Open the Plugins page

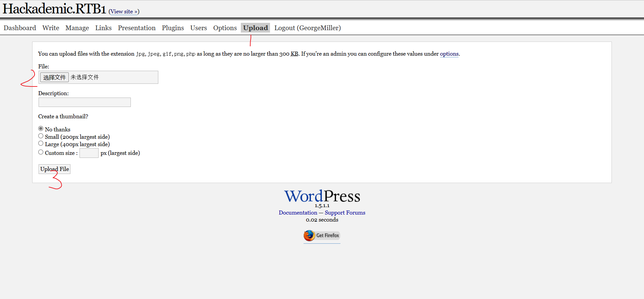tap(173, 28)
